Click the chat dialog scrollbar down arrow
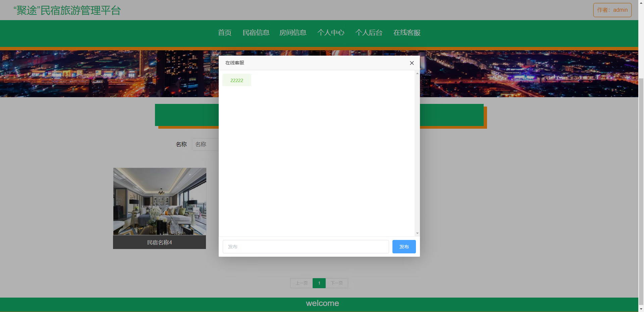Screen dimensions: 644x312 point(417,233)
